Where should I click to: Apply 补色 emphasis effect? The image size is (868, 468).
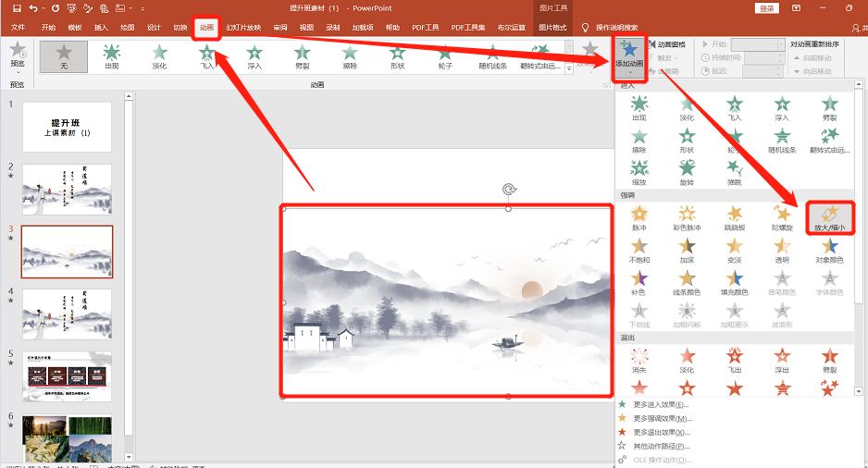639,283
